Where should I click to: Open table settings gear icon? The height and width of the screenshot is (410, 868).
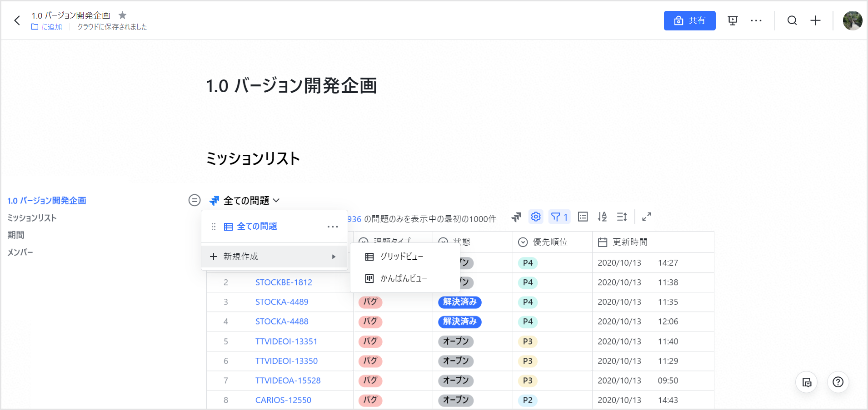pyautogui.click(x=536, y=217)
